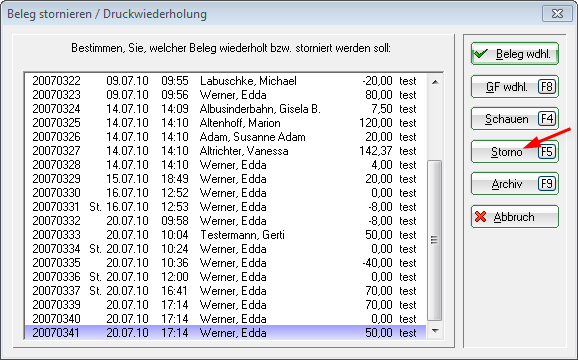The image size is (578, 360).
Task: Click the F8 key badge on GF wdhl.
Action: click(x=547, y=87)
